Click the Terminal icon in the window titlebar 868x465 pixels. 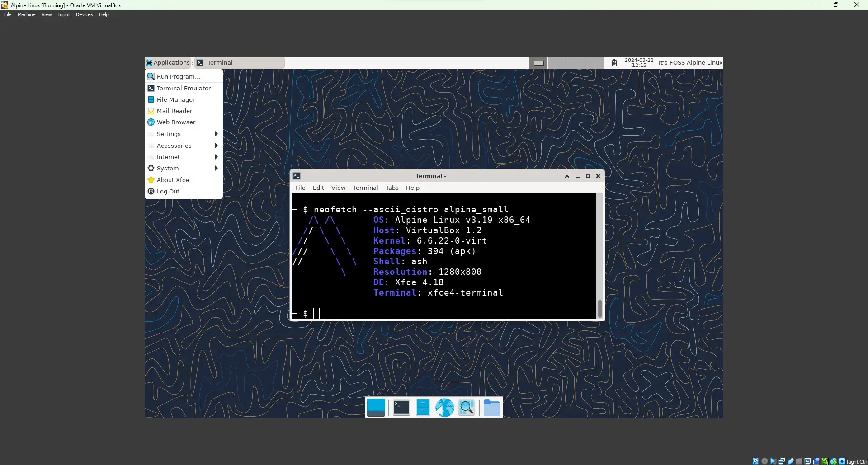pos(297,176)
